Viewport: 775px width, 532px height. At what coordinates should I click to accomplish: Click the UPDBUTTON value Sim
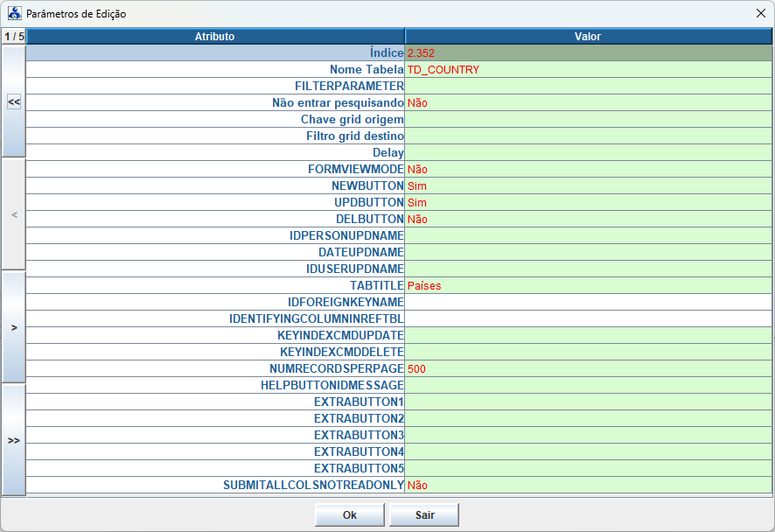point(588,202)
